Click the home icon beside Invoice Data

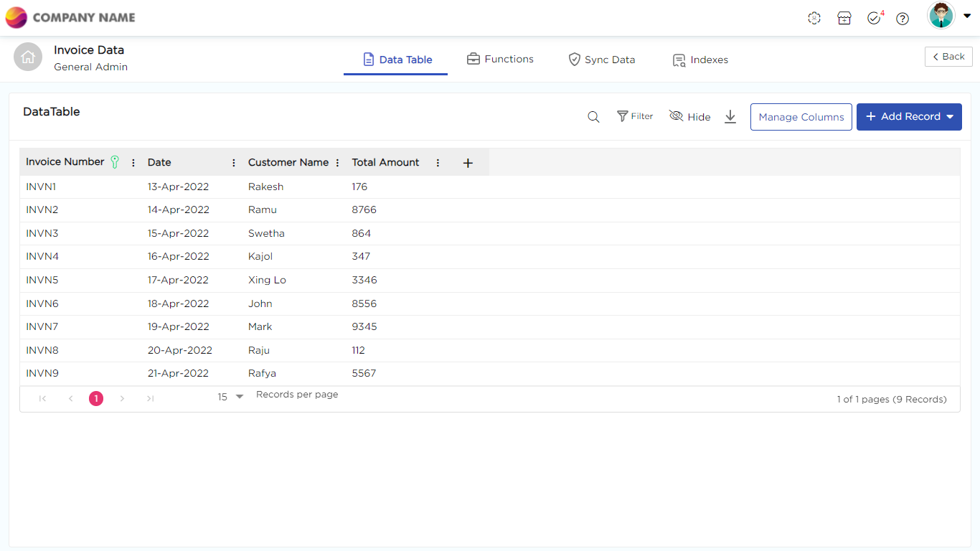click(28, 57)
